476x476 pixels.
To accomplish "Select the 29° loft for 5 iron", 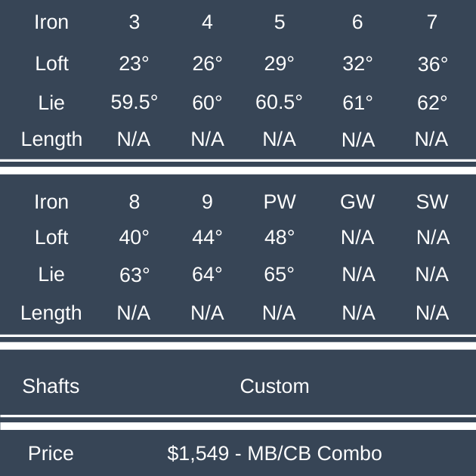I will 279,63.
